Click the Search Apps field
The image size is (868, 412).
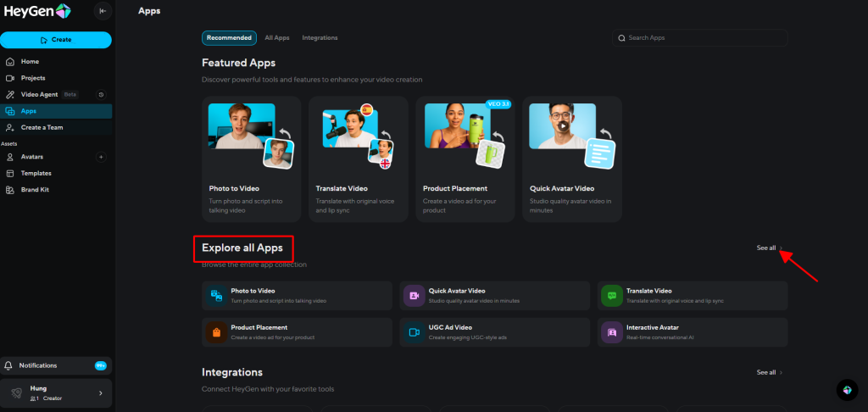[x=699, y=38]
